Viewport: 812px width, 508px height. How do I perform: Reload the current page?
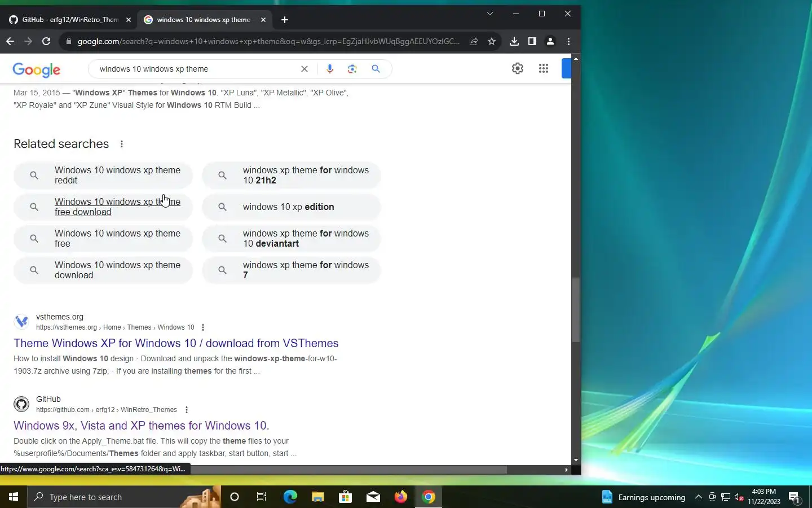(46, 41)
